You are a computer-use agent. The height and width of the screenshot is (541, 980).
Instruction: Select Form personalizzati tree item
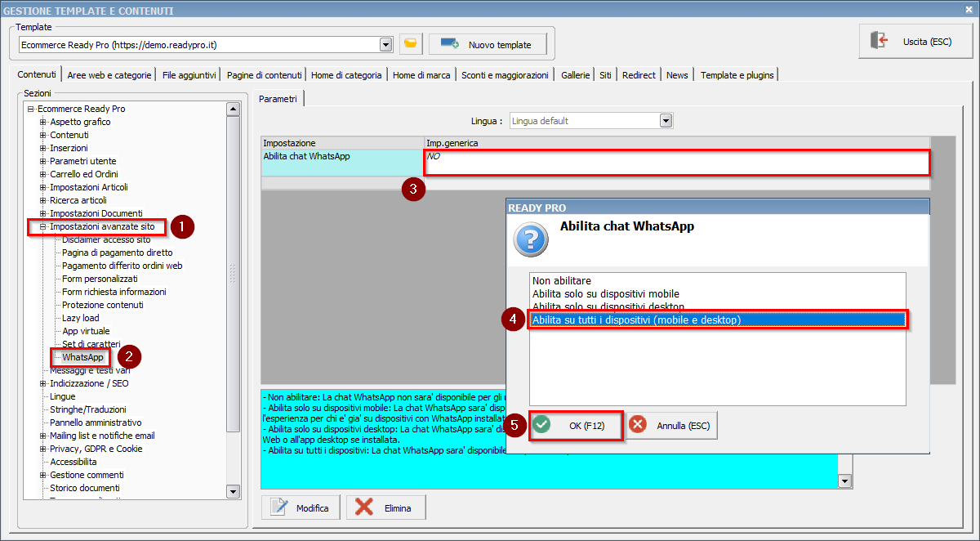[x=100, y=279]
